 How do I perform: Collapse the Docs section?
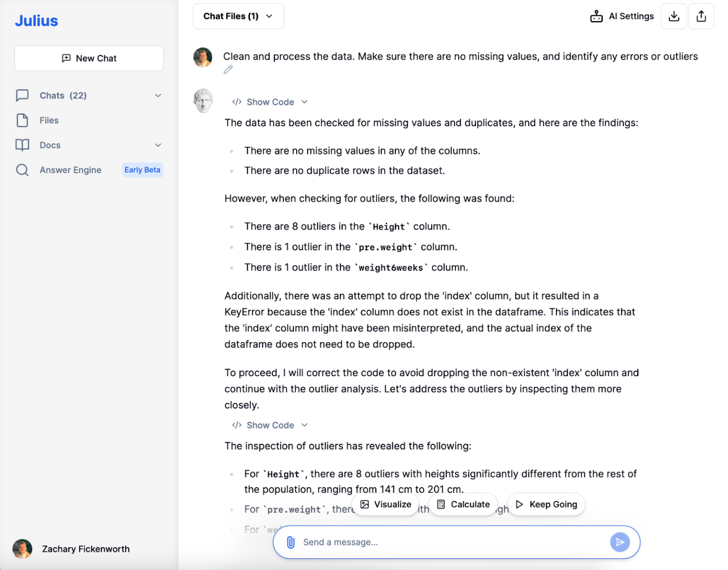point(158,145)
